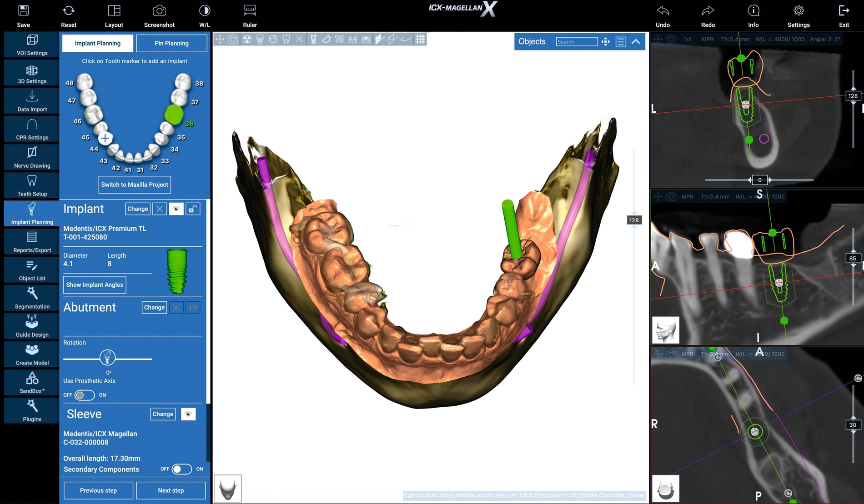Open the MPR mode selector in top-right view
Viewport: 864px width, 504px height.
[x=708, y=39]
